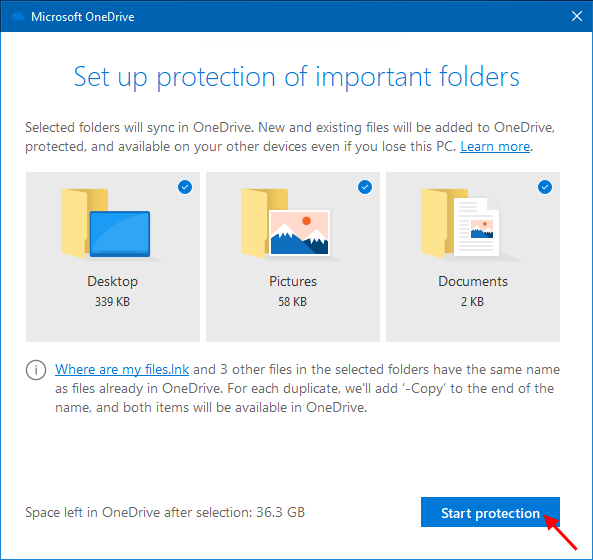
Task: Uncheck the Pictures folder checkmark
Action: (365, 187)
